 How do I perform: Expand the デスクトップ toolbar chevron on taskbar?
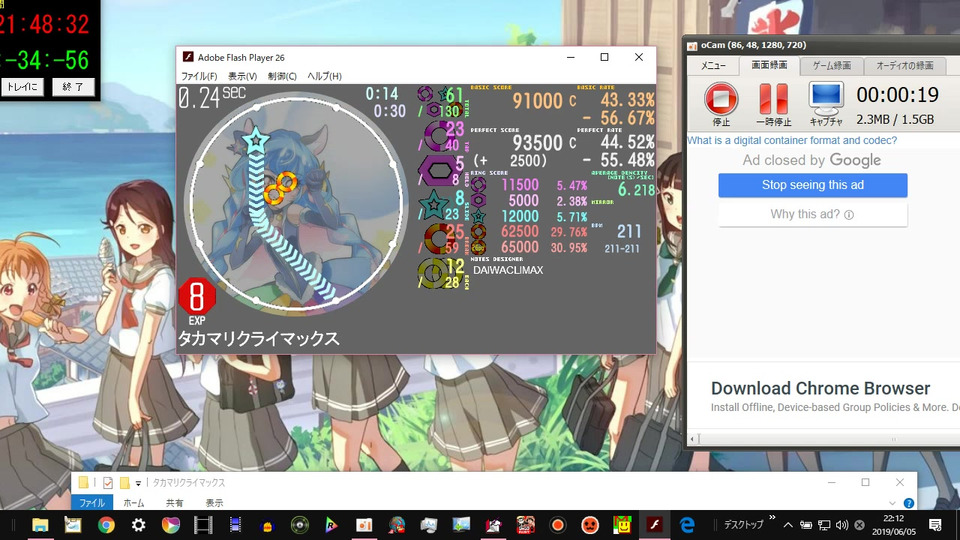[x=772, y=517]
